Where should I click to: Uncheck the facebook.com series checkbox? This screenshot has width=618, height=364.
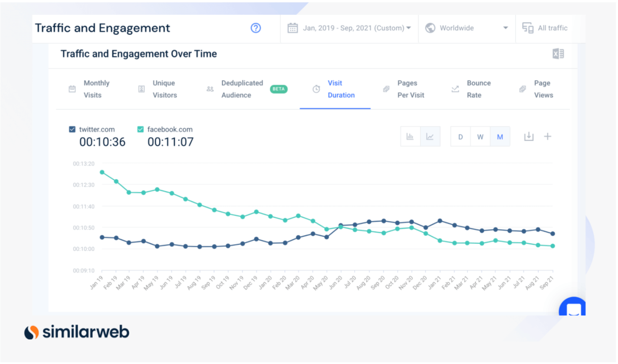(140, 129)
